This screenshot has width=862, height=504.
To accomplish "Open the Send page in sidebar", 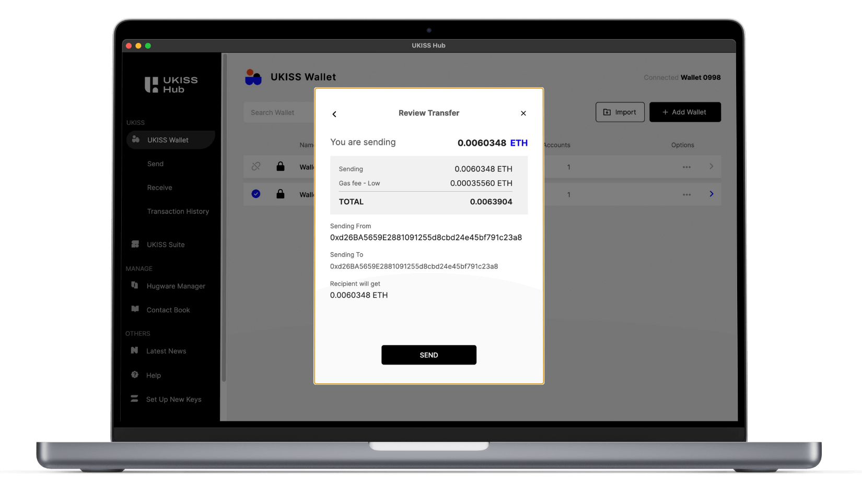I will click(x=155, y=164).
